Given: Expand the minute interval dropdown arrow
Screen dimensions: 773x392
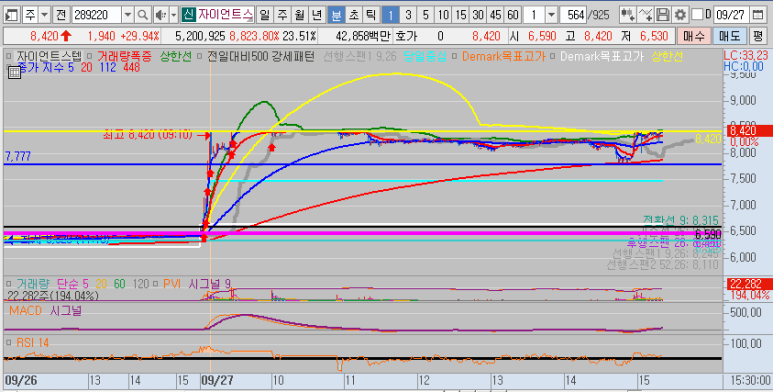Looking at the screenshot, I should click(552, 15).
